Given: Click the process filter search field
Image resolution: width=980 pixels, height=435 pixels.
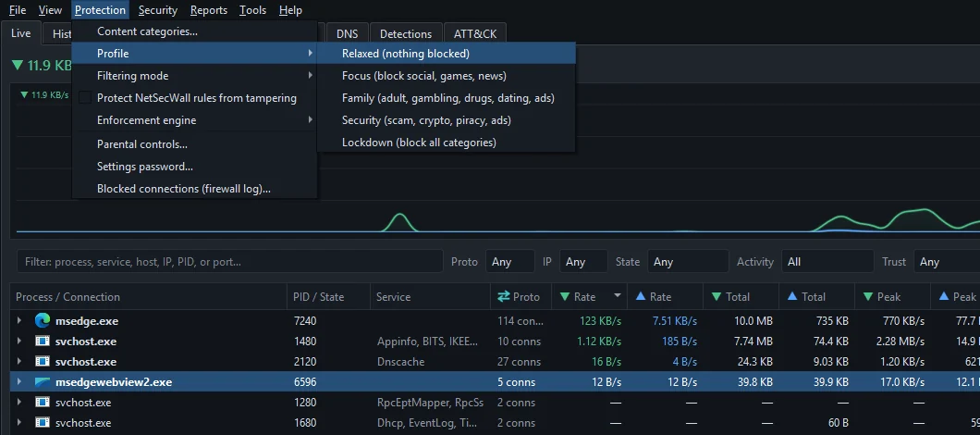Looking at the screenshot, I should click(230, 262).
